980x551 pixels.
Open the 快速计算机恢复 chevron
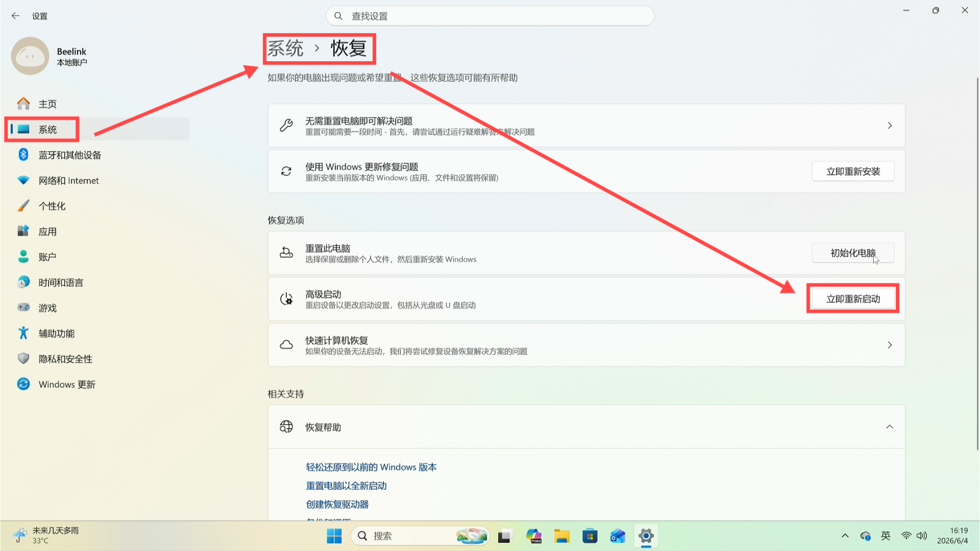tap(890, 345)
